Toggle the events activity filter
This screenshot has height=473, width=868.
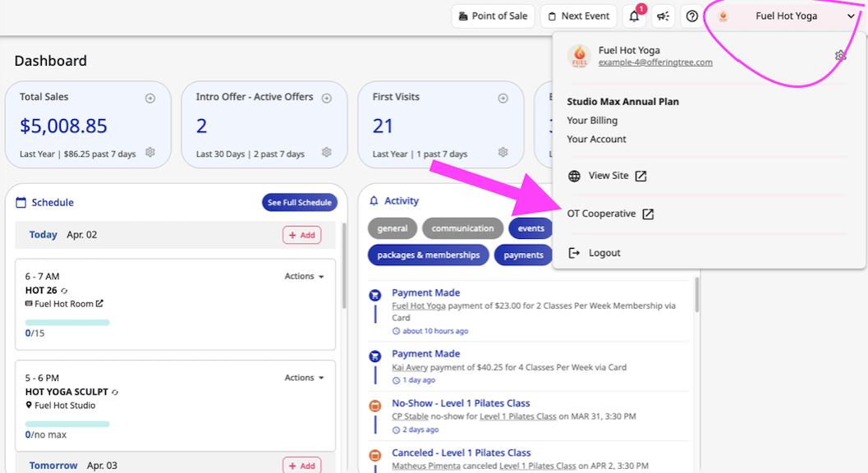530,228
